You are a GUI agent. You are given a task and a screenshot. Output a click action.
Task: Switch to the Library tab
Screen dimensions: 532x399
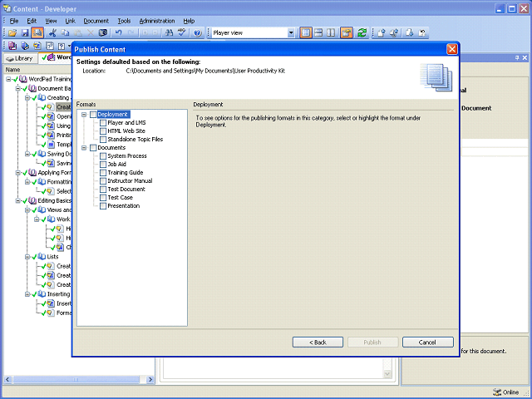(20, 58)
